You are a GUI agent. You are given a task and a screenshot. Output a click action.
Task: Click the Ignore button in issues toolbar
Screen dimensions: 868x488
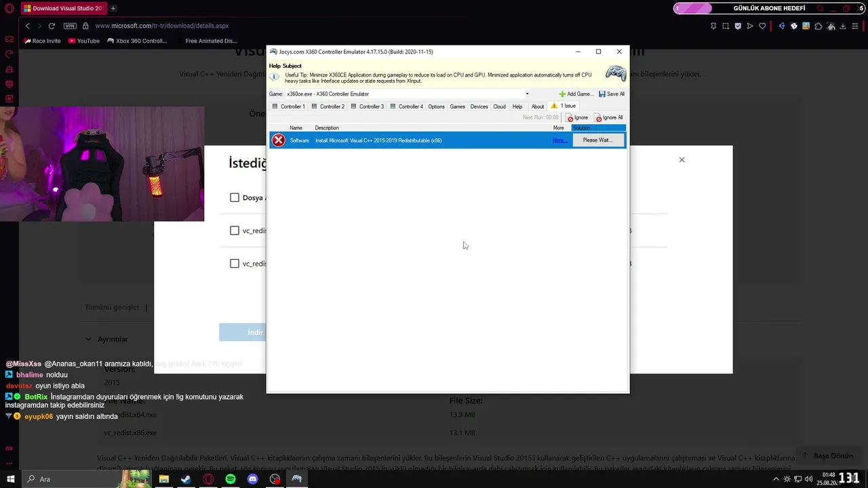[578, 118]
